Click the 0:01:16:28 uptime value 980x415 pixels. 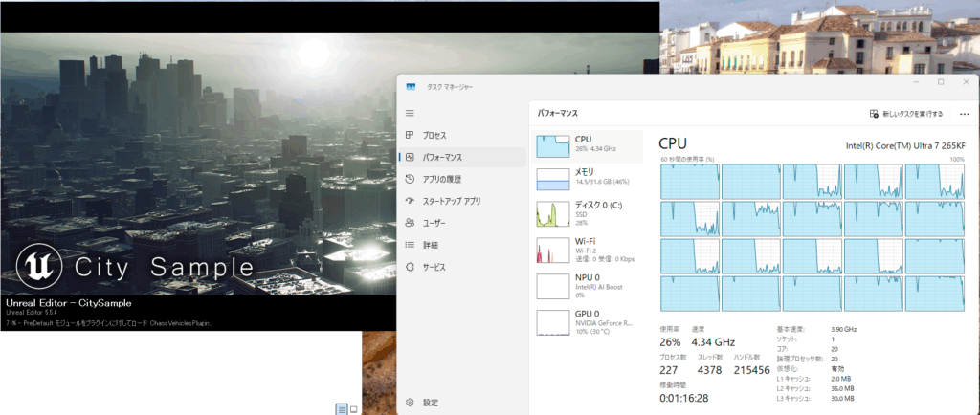pos(684,398)
